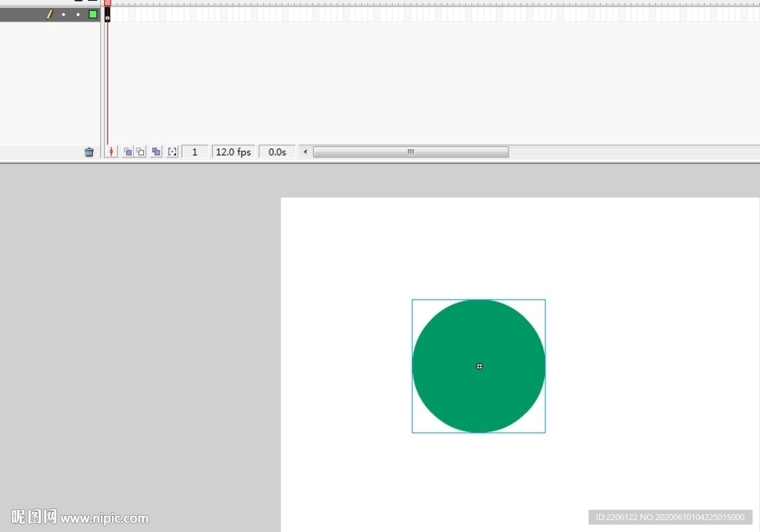Toggle Edit Multiple Frames
This screenshot has height=532, width=760.
[156, 151]
